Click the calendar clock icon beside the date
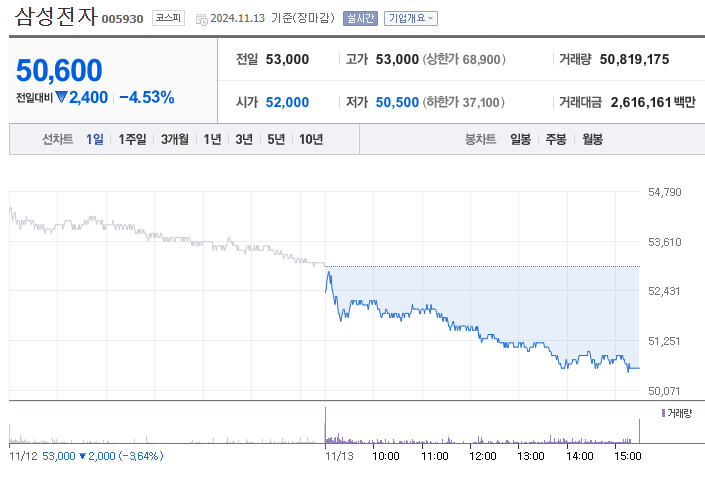This screenshot has height=484, width=705. (x=201, y=19)
